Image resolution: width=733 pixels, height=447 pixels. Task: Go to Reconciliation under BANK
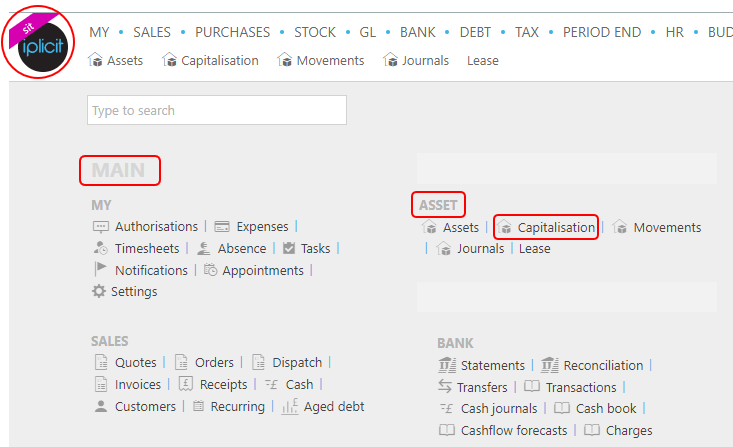tap(603, 366)
